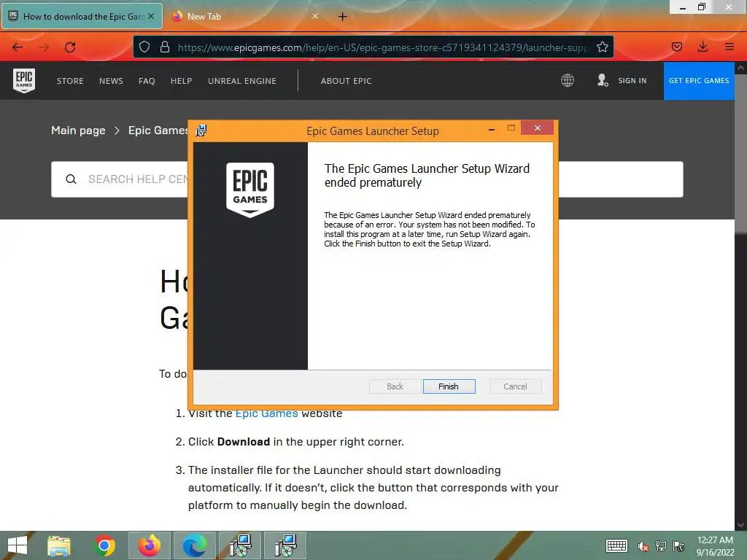The height and width of the screenshot is (560, 747).
Task: Open UNREAL ENGINE in site navigation
Action: [x=242, y=81]
